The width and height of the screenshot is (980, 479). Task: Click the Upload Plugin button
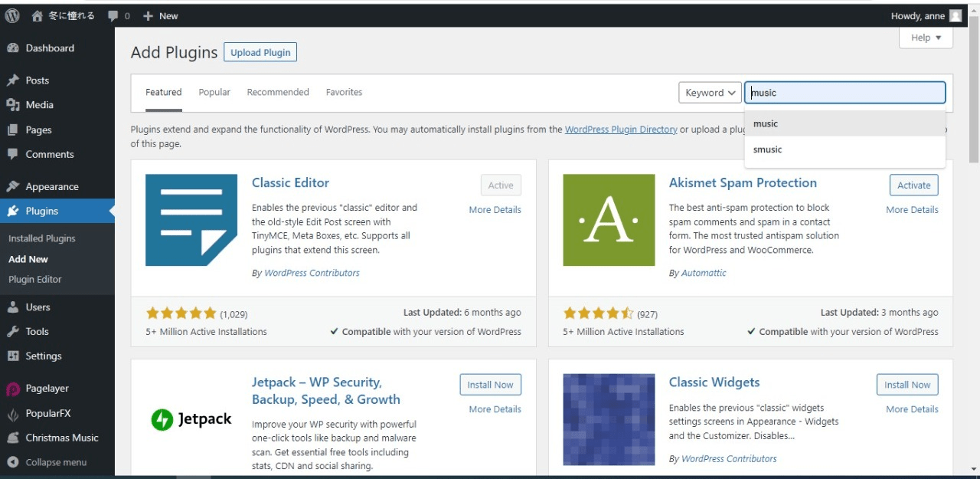click(x=260, y=52)
